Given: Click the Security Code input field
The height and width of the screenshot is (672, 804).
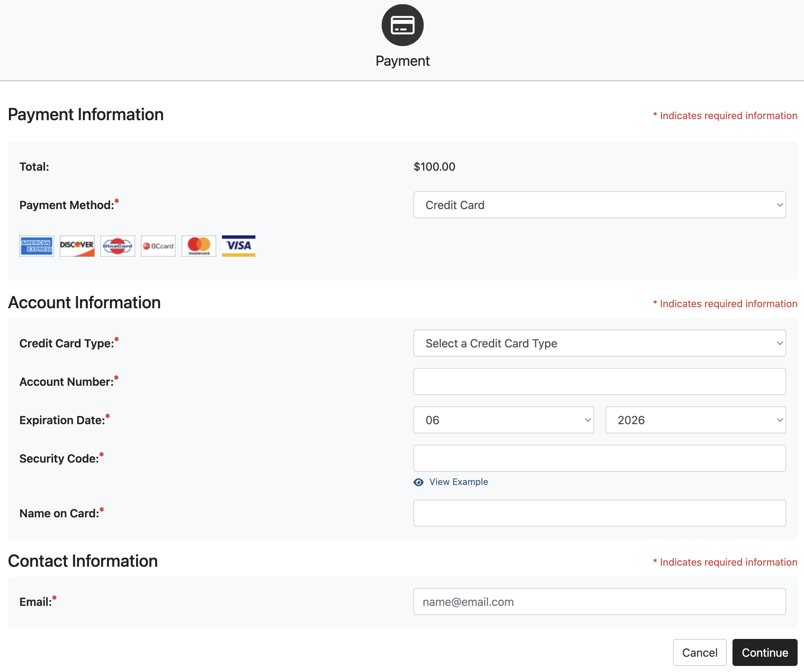Looking at the screenshot, I should [x=599, y=458].
